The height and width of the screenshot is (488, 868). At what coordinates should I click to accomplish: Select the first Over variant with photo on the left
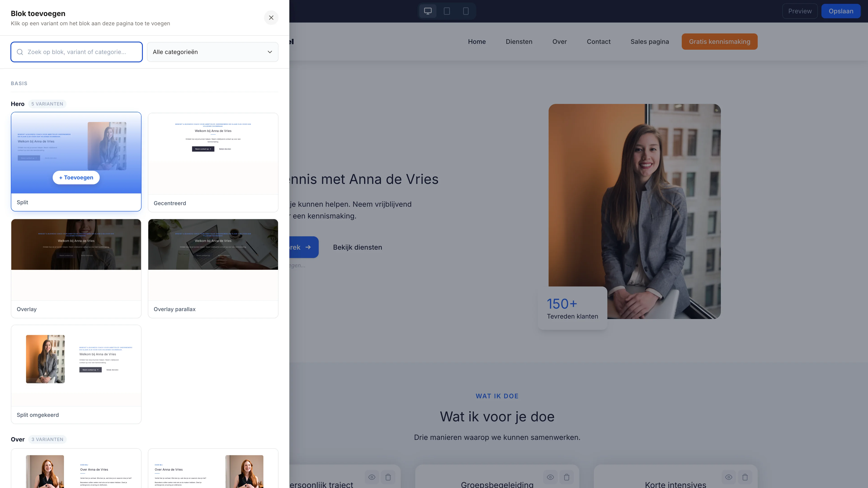coord(76,468)
